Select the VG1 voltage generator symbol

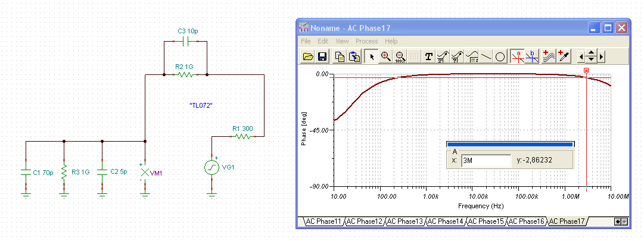tap(212, 167)
